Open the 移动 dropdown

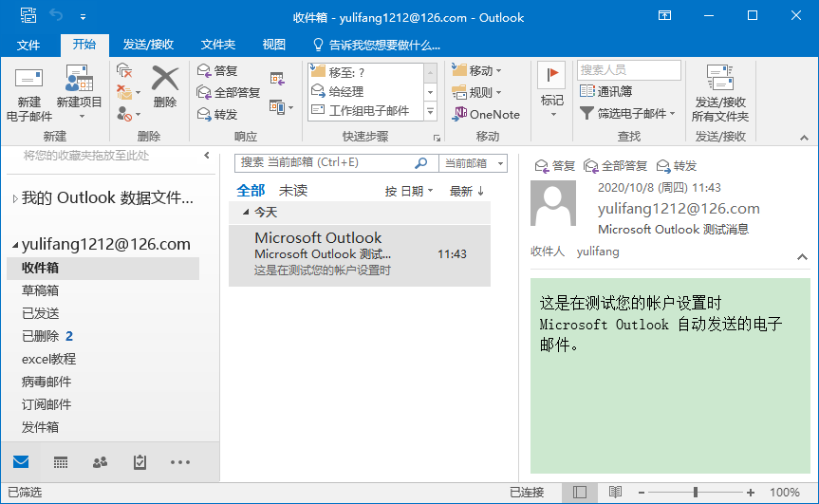(476, 70)
